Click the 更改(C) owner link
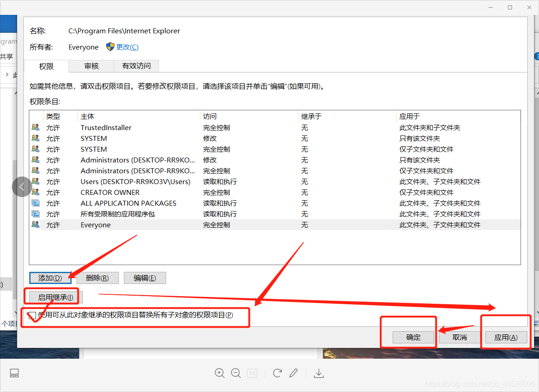 coord(127,47)
